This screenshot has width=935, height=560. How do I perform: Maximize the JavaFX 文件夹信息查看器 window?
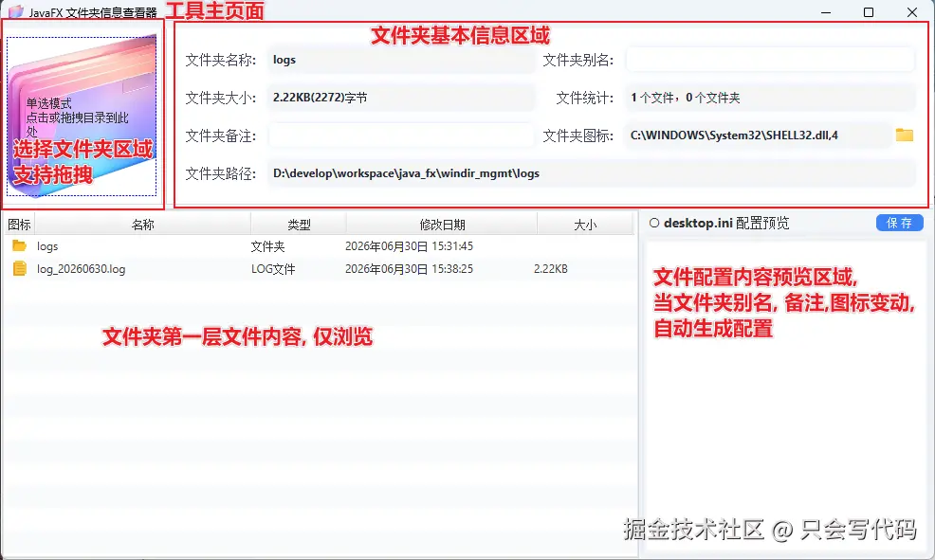coord(869,12)
